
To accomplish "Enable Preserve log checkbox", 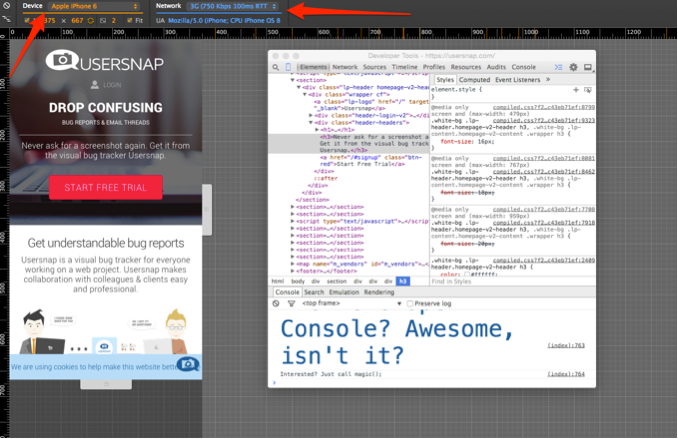I will click(x=410, y=304).
